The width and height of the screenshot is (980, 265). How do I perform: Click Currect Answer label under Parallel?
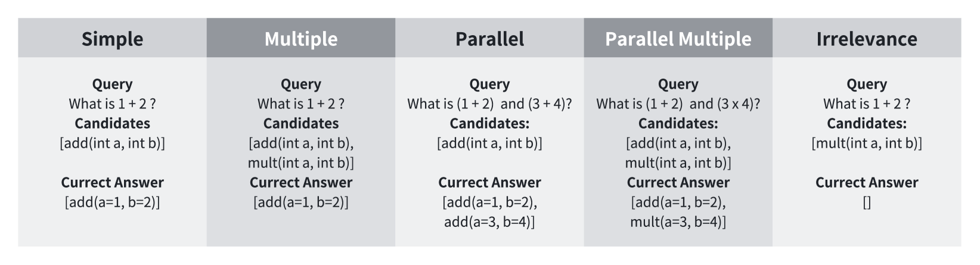[x=489, y=182]
